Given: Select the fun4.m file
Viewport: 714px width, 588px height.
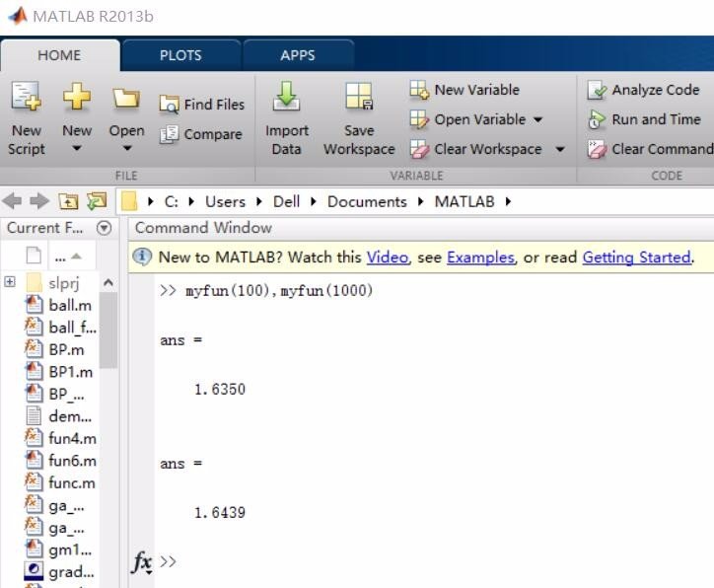Looking at the screenshot, I should click(x=72, y=438).
